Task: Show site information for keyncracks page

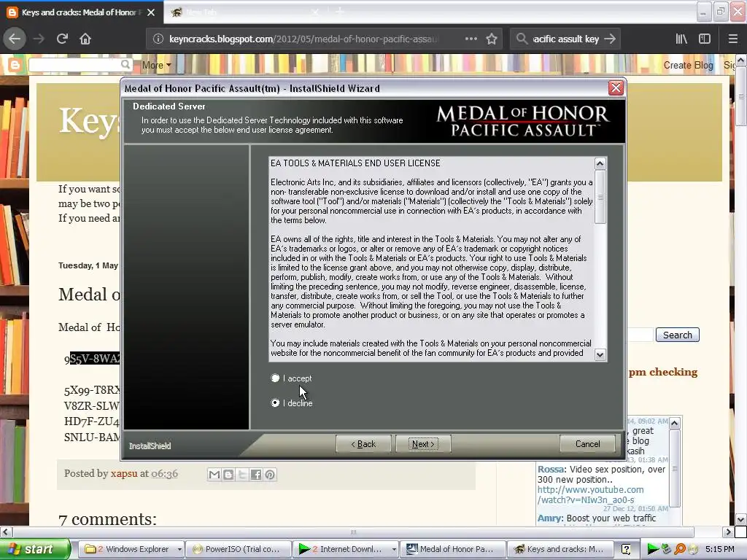Action: click(x=158, y=39)
